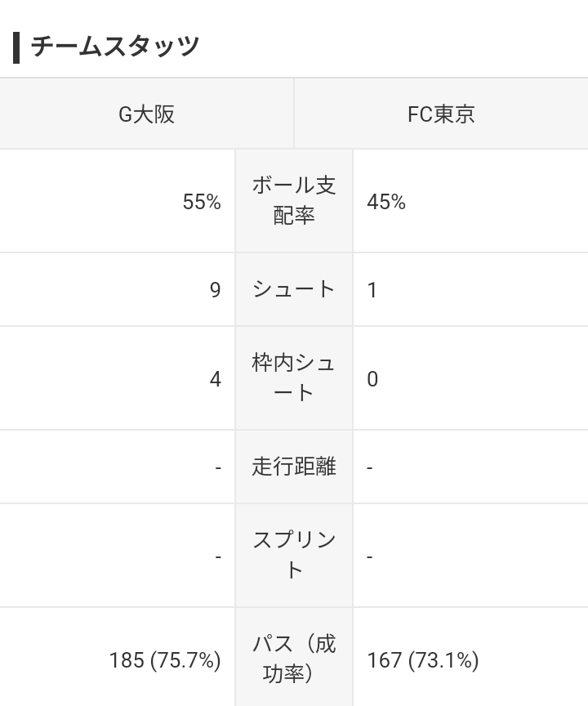
Task: Click the 枠内シュート stat label
Action: pyautogui.click(x=294, y=378)
